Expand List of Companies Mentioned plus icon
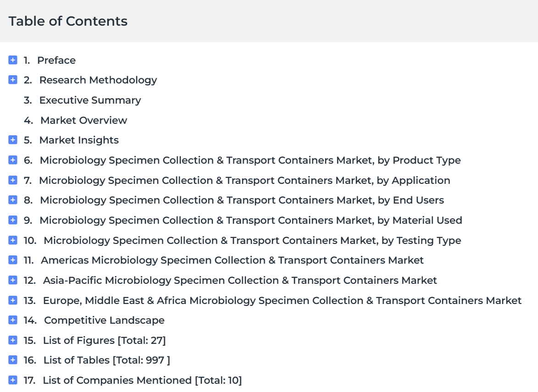The height and width of the screenshot is (392, 538). tap(13, 380)
